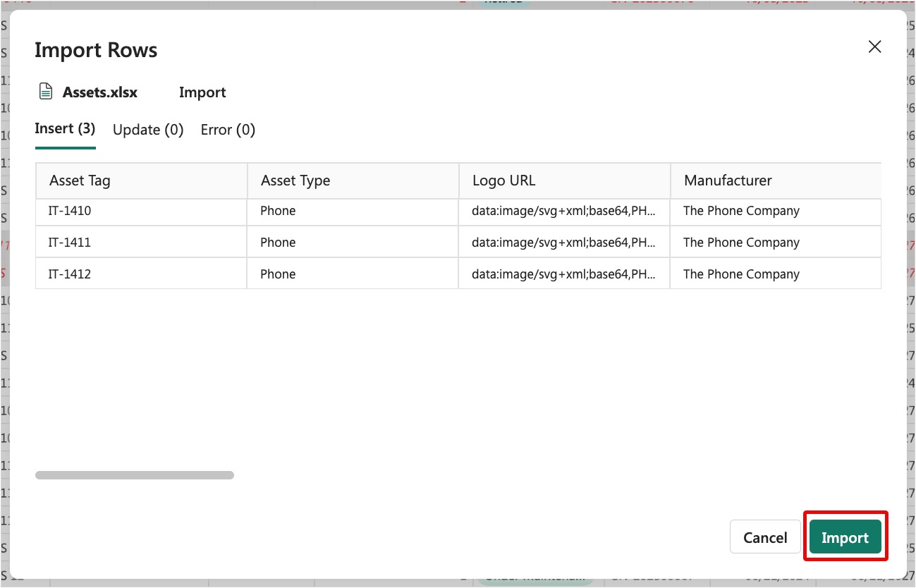Click the Import Rows dialog title

click(96, 50)
